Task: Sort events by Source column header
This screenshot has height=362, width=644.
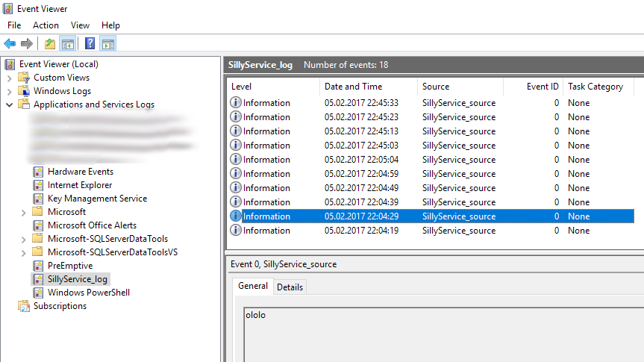Action: tap(460, 87)
